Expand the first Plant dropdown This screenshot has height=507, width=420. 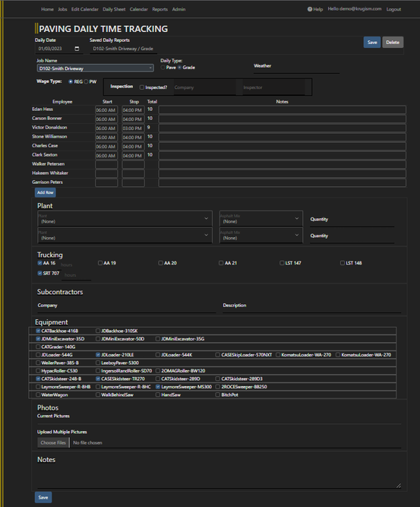coord(125,219)
